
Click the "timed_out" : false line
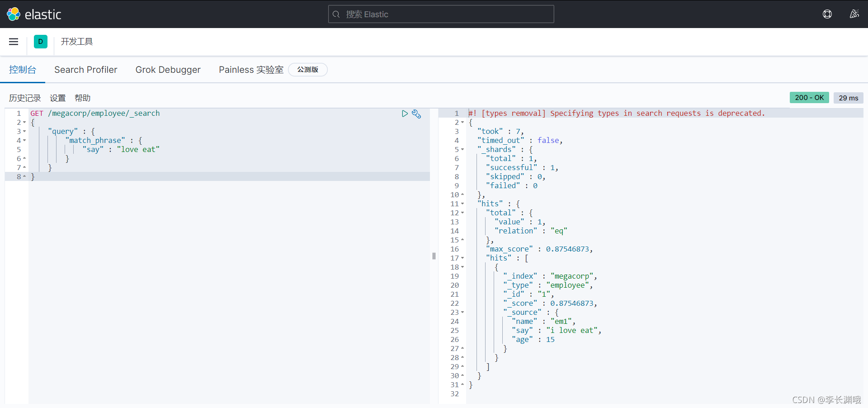[x=520, y=141]
